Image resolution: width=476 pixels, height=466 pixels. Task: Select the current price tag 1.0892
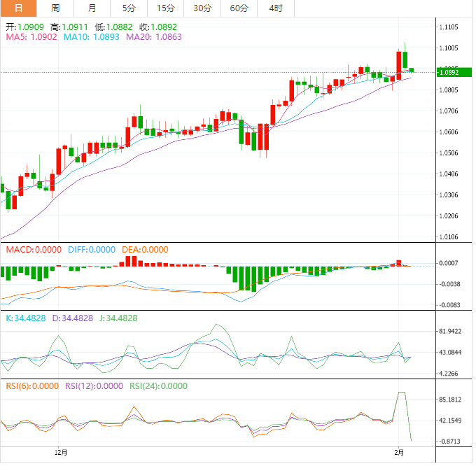pyautogui.click(x=448, y=72)
